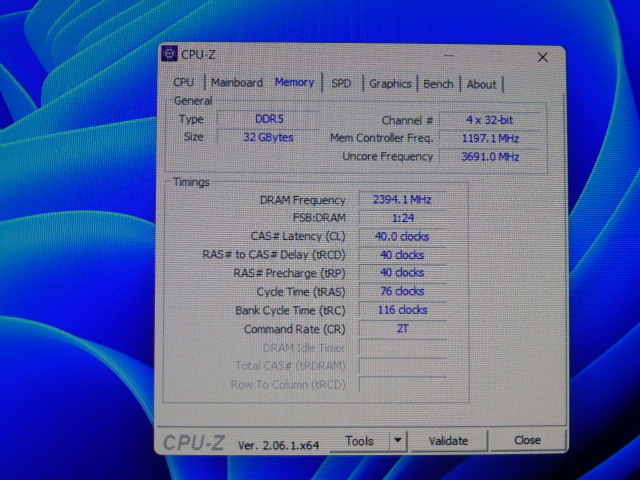Click the Mem Controller Freq. label
The width and height of the screenshot is (640, 480).
pyautogui.click(x=381, y=138)
